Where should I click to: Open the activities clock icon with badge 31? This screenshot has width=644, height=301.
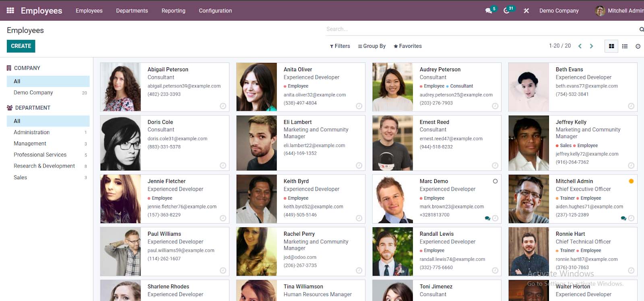point(507,10)
